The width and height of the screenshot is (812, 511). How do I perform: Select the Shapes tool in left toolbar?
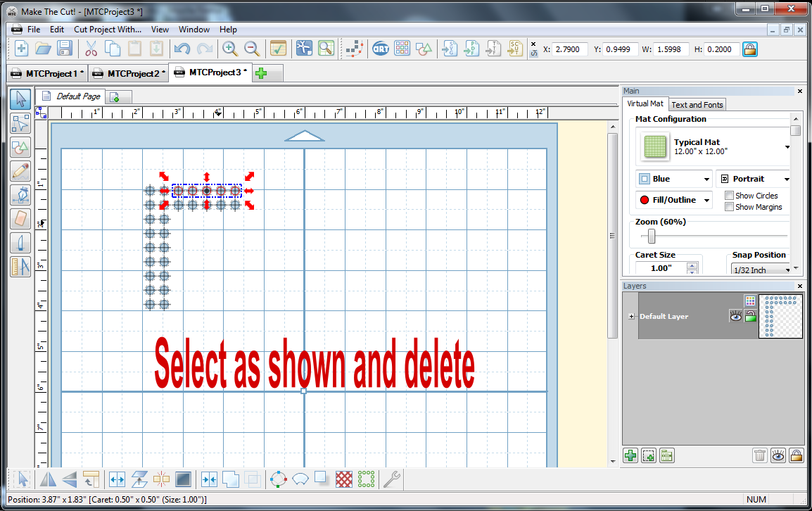pyautogui.click(x=20, y=147)
